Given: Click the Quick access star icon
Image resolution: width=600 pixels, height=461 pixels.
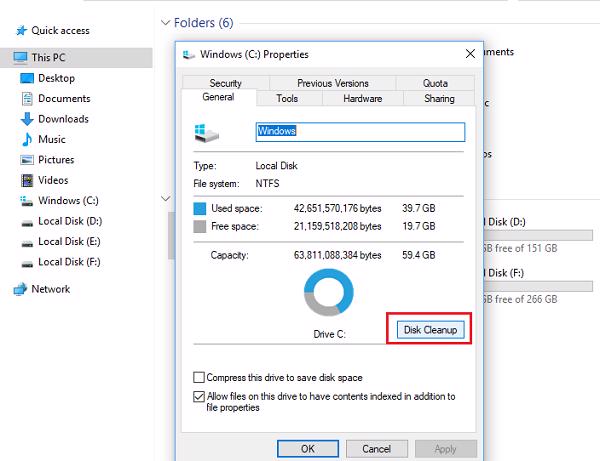Looking at the screenshot, I should coord(21,31).
